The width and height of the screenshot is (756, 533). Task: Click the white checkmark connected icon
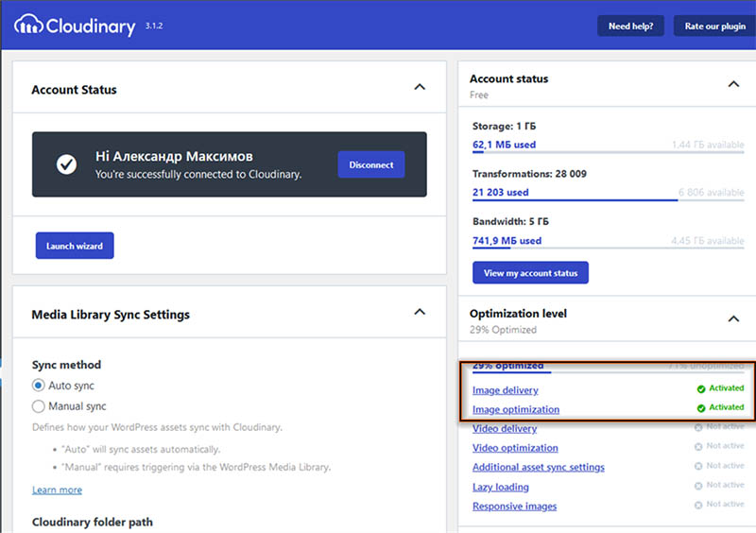point(66,164)
